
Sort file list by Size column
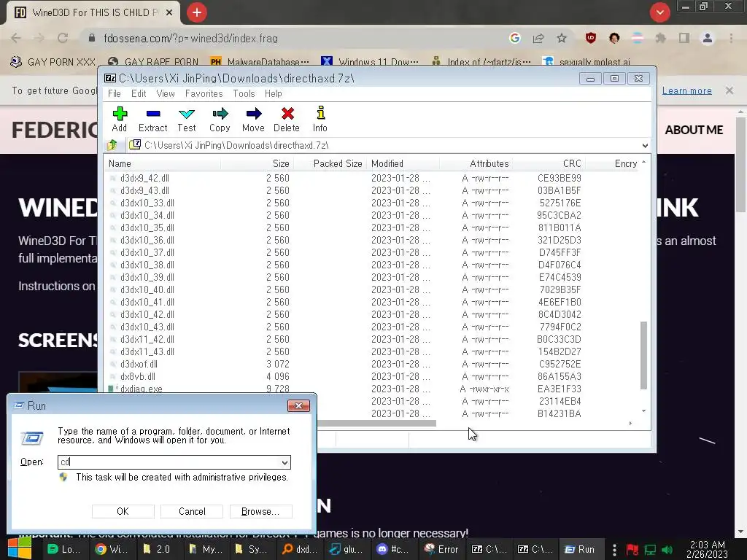[258, 164]
